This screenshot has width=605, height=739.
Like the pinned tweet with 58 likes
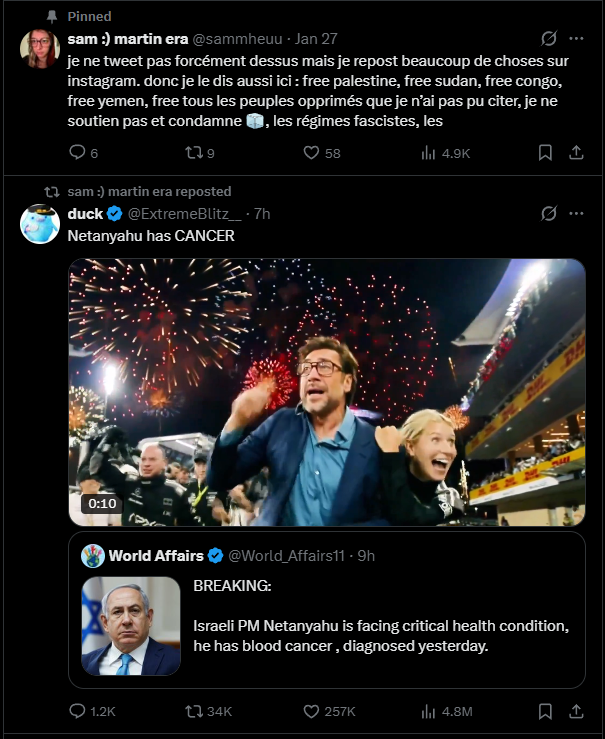pyautogui.click(x=311, y=153)
